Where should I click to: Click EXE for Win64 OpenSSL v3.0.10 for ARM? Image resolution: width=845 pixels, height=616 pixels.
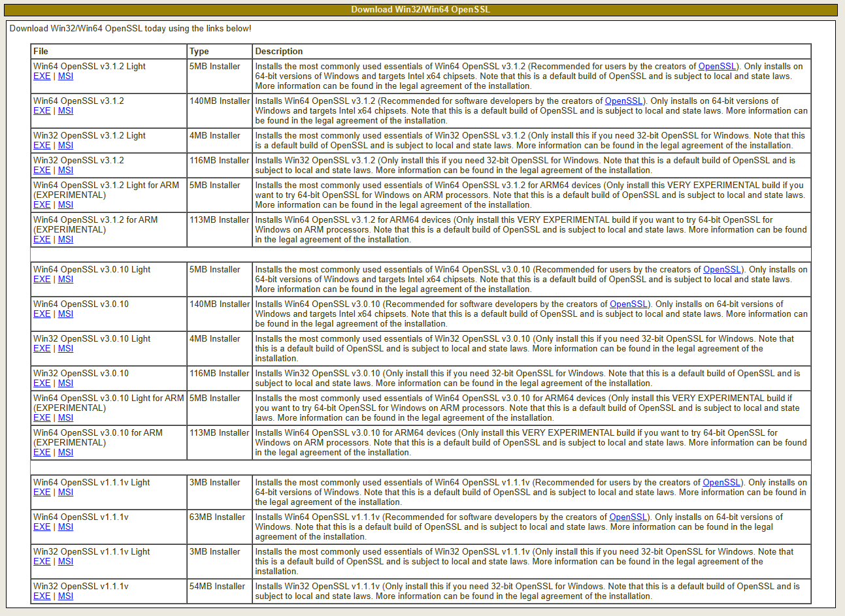(42, 453)
